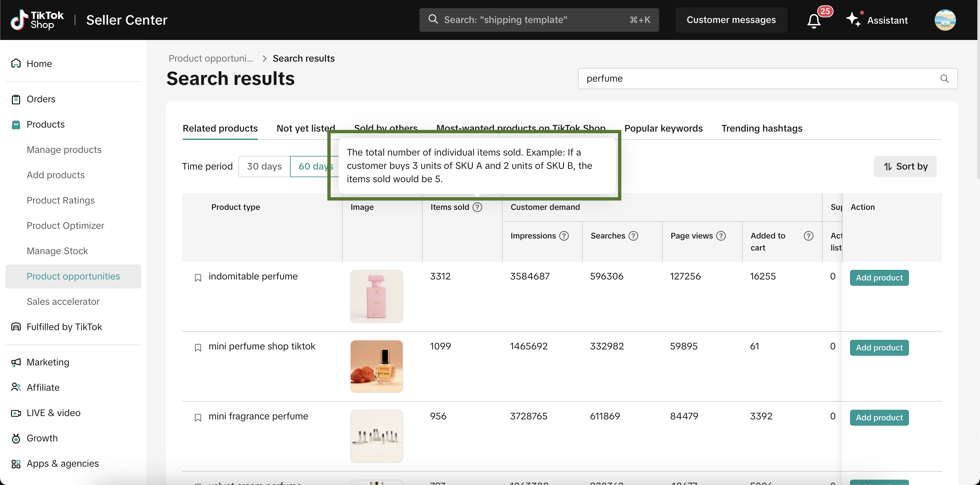Viewport: 980px width, 485px height.
Task: Click the Items sold help icon
Action: click(x=477, y=207)
